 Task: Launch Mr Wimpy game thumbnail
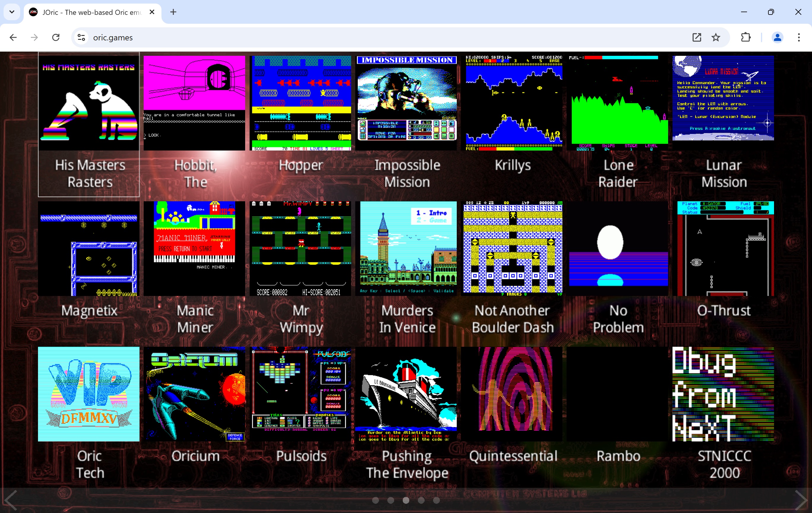coord(300,248)
